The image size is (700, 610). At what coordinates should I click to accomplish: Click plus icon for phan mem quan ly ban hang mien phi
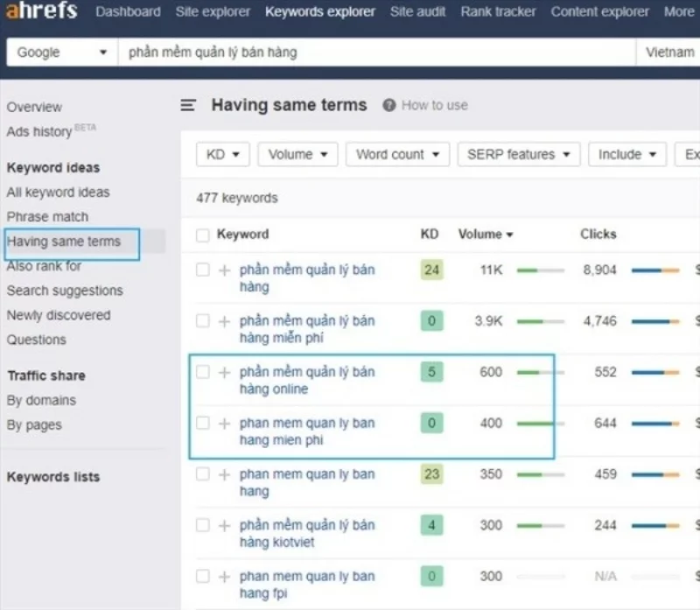[x=225, y=424]
